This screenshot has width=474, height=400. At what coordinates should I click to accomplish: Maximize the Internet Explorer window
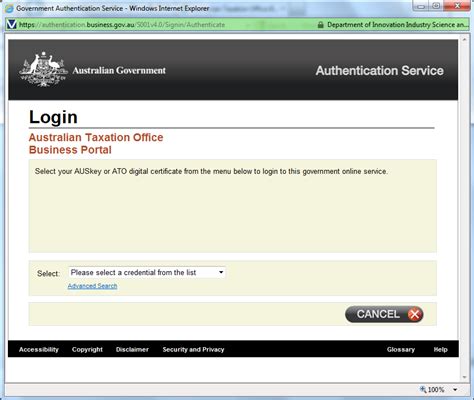(x=436, y=6)
